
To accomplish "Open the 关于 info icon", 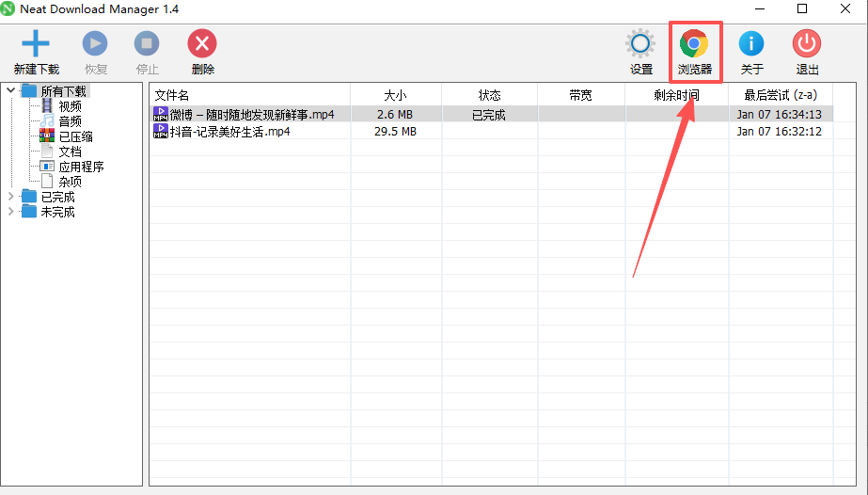I will (x=751, y=43).
